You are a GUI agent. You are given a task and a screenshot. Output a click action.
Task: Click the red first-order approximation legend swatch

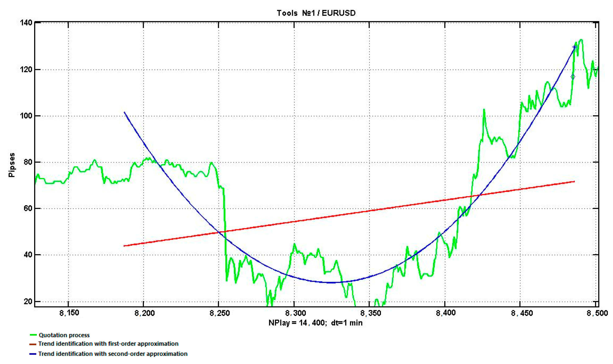pyautogui.click(x=33, y=344)
